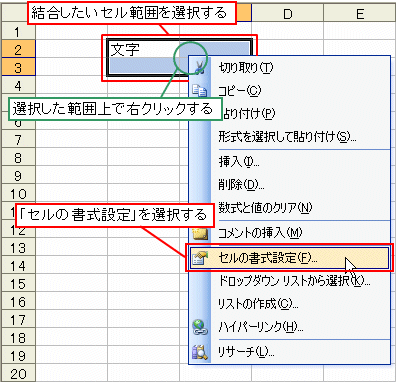This screenshot has height=382, width=396.
Task: Select column D header
Action: point(288,14)
